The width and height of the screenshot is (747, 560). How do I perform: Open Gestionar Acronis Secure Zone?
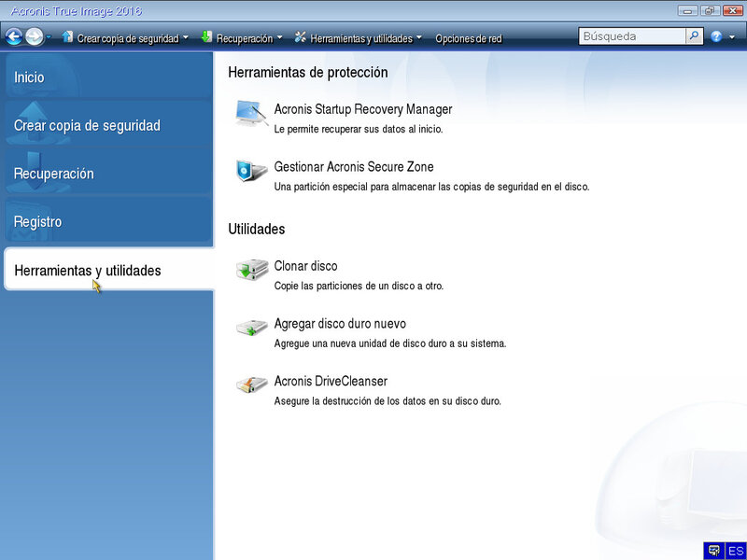354,167
